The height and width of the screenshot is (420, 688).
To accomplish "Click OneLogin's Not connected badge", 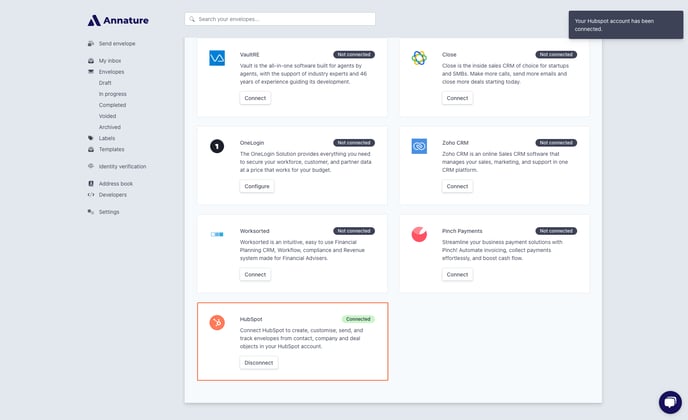I will pos(354,143).
